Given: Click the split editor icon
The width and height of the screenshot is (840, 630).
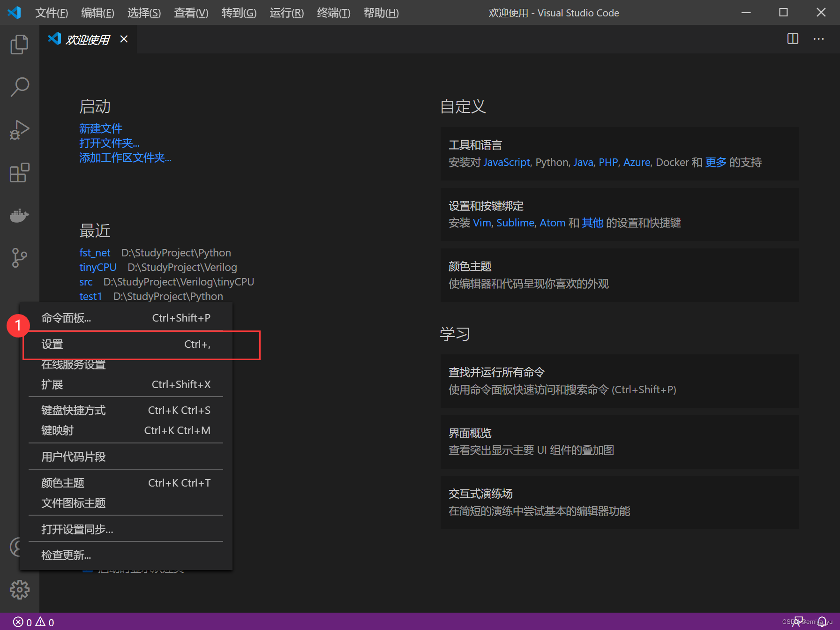Looking at the screenshot, I should pyautogui.click(x=792, y=39).
